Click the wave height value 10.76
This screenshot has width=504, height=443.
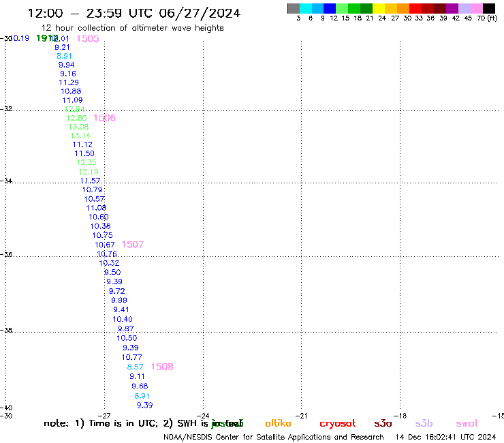(x=106, y=254)
